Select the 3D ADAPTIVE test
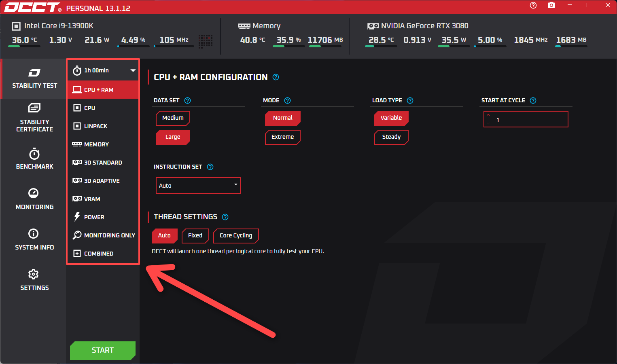This screenshot has height=364, width=617. click(103, 181)
